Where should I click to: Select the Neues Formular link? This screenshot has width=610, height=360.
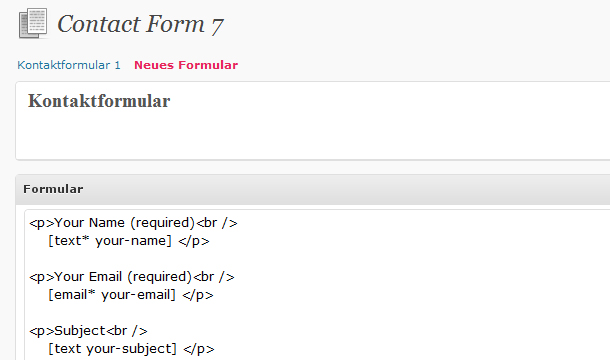186,65
